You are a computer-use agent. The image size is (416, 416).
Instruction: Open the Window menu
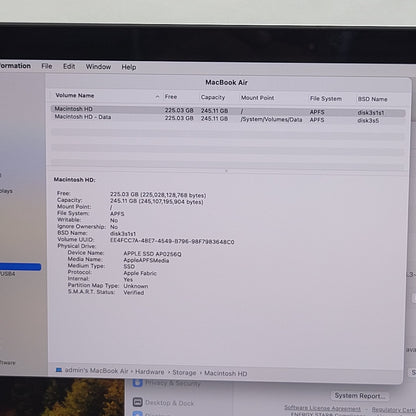(98, 67)
